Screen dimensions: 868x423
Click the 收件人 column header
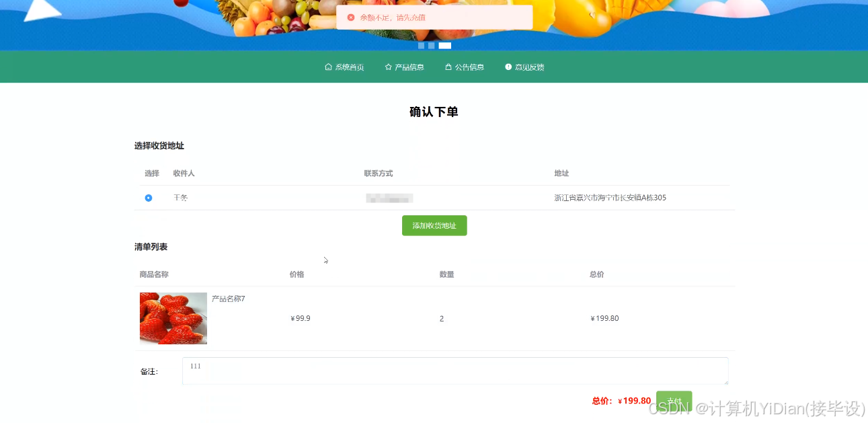(184, 174)
